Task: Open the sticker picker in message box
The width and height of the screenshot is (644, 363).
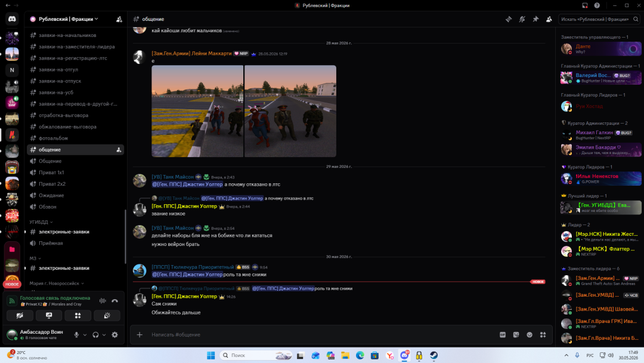Action: [x=516, y=334]
